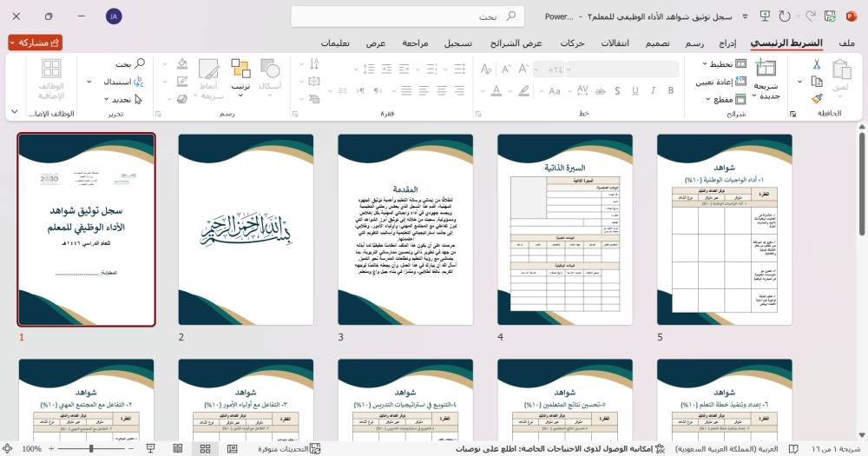
Task: Switch to Normal view in status bar
Action: point(231,449)
